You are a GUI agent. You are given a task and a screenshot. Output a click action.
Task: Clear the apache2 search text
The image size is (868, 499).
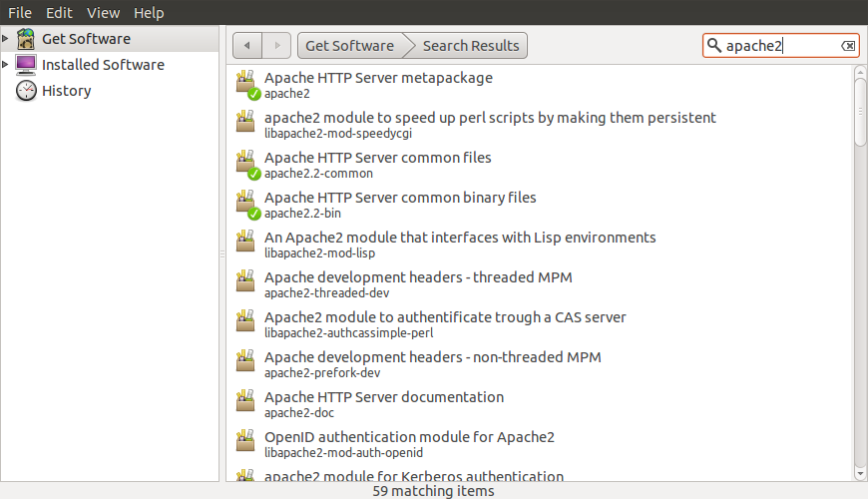tap(847, 46)
